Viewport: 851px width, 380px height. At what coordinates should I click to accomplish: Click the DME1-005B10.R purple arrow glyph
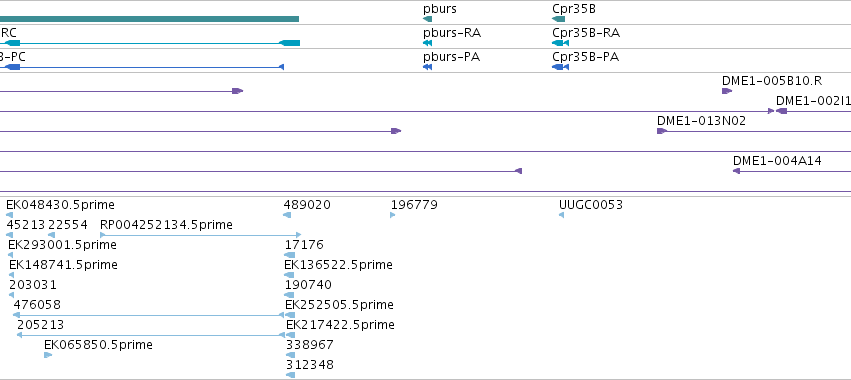(x=727, y=91)
